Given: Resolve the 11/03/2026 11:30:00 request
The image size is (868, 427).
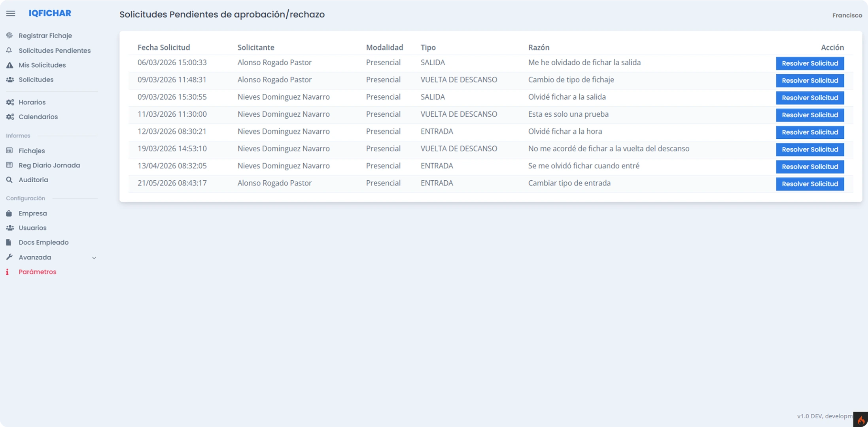Looking at the screenshot, I should (x=810, y=115).
